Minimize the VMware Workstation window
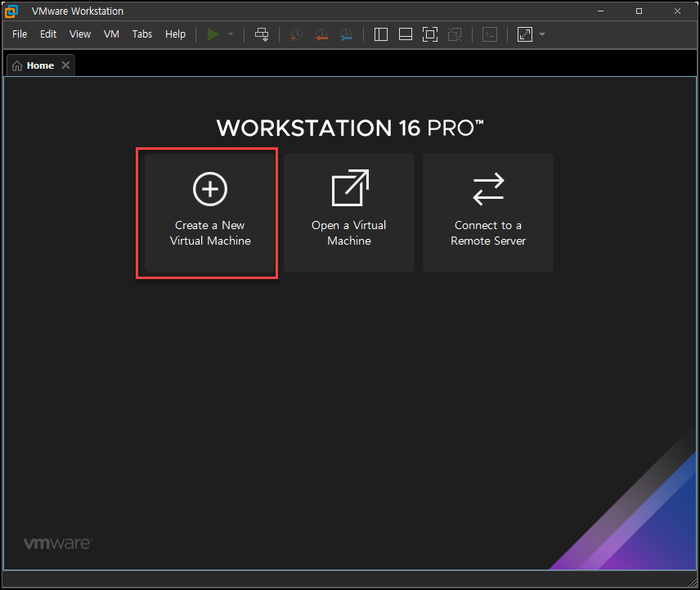 click(601, 11)
